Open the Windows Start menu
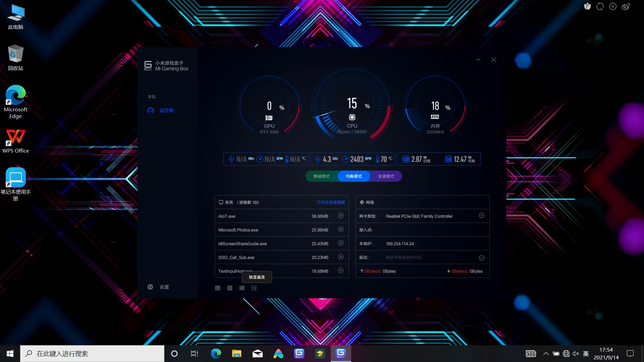644x362 pixels. coord(10,354)
